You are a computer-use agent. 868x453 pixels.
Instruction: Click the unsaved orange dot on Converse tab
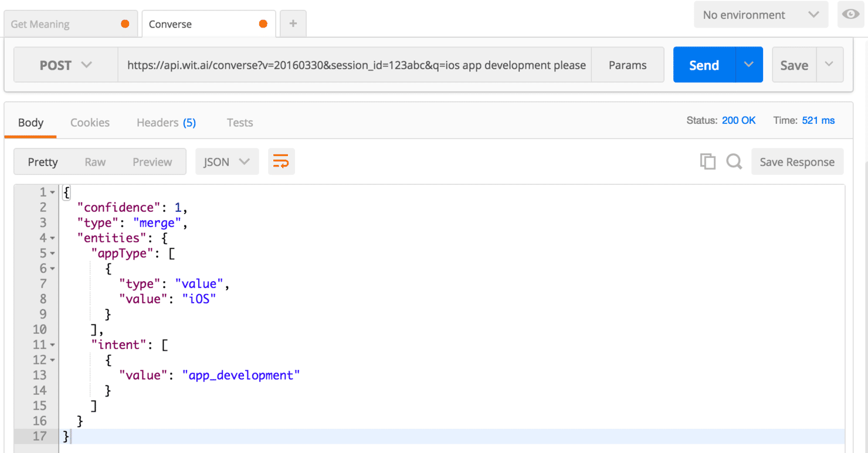point(263,24)
